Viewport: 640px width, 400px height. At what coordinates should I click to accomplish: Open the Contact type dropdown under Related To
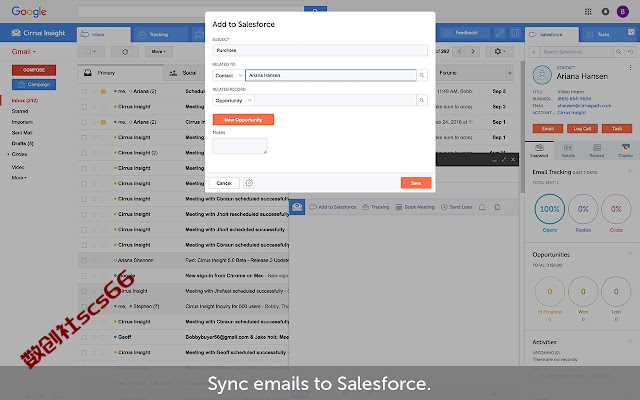tap(229, 76)
